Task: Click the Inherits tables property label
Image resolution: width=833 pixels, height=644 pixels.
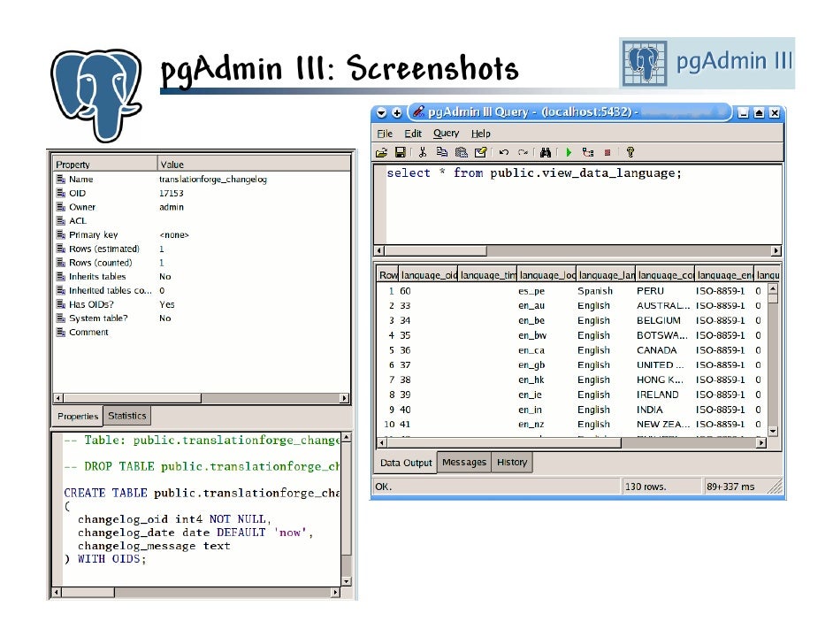Action: 97,276
